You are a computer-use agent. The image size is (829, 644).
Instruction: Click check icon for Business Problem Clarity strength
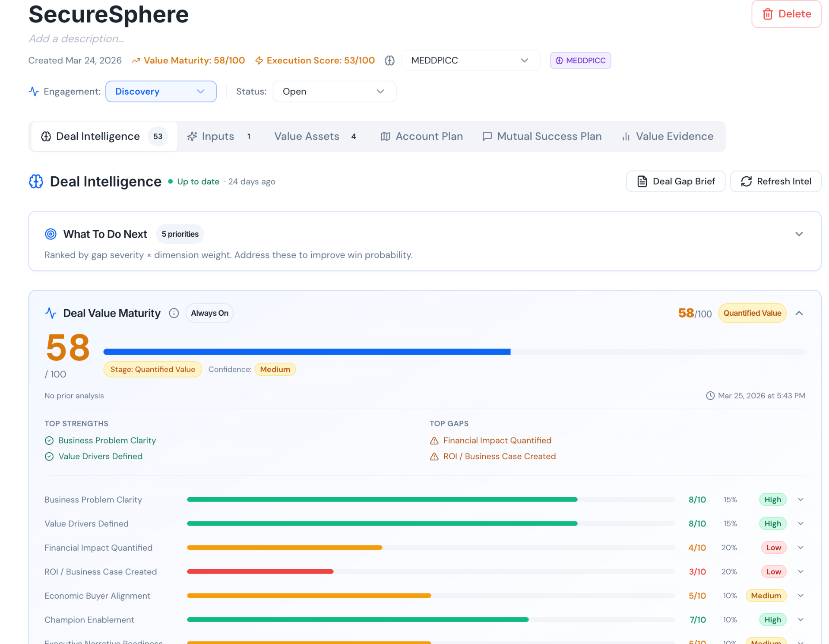pyautogui.click(x=49, y=441)
